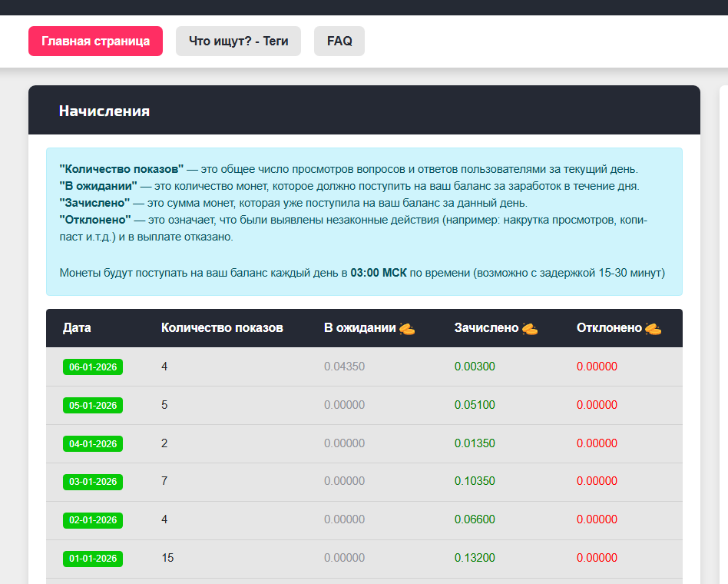Click the 04-01-2026 date badge
Image resolution: width=728 pixels, height=584 pixels.
tap(93, 443)
